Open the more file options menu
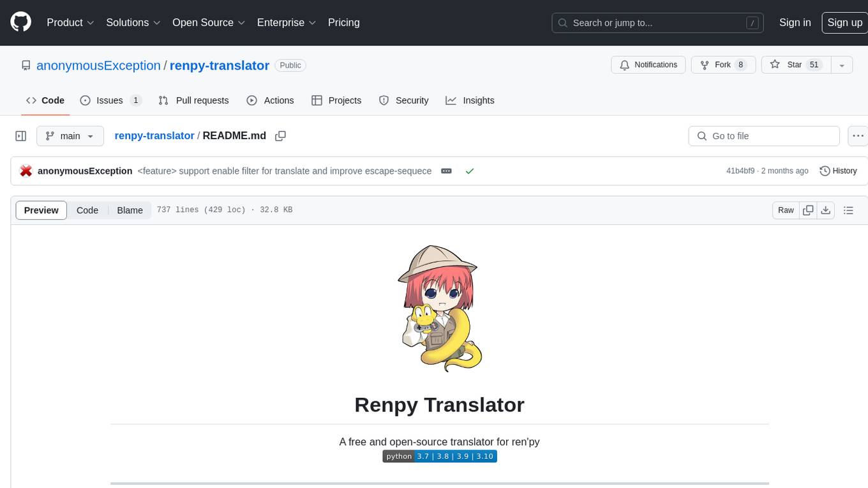This screenshot has height=488, width=868. [858, 136]
